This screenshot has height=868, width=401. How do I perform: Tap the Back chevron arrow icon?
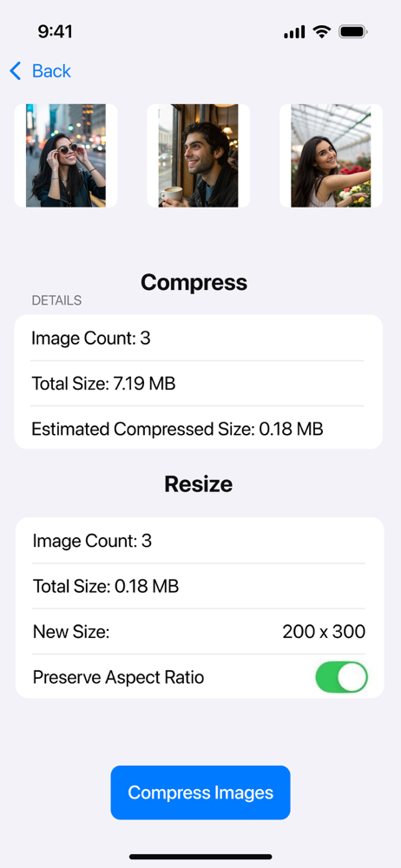16,71
